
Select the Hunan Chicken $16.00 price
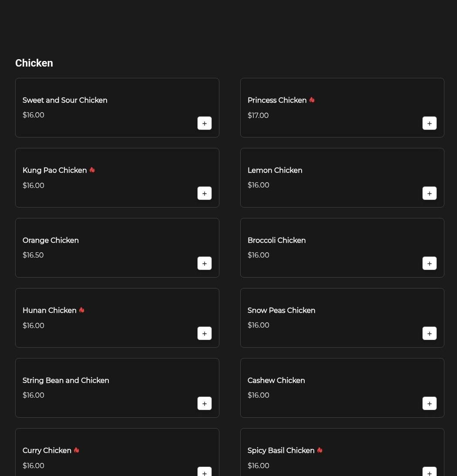coord(34,325)
